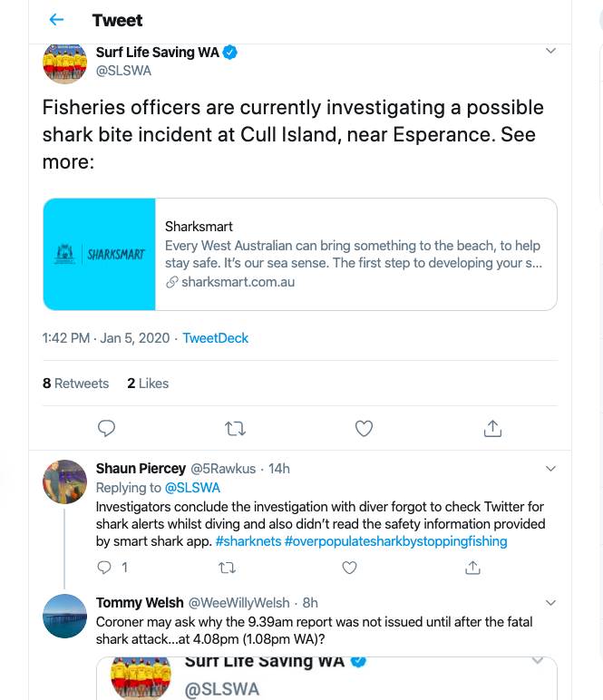This screenshot has width=603, height=700.
Task: Click the TweetDeck source link
Action: [215, 338]
